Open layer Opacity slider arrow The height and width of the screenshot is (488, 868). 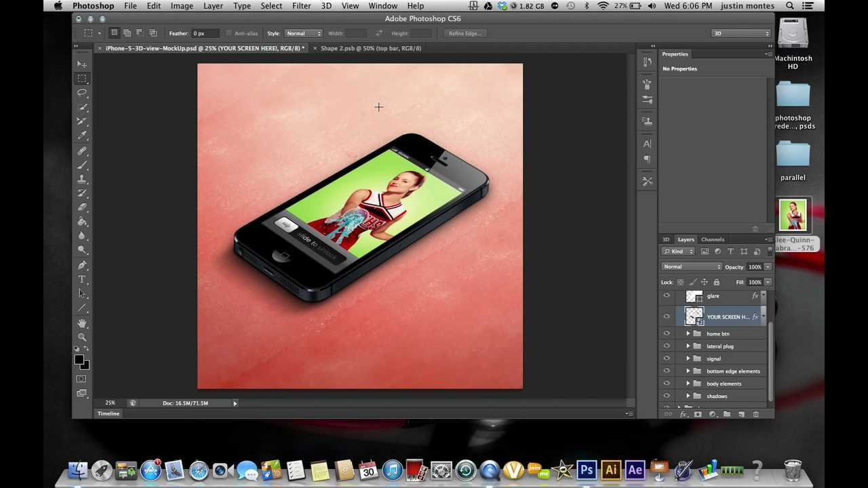[x=768, y=267]
